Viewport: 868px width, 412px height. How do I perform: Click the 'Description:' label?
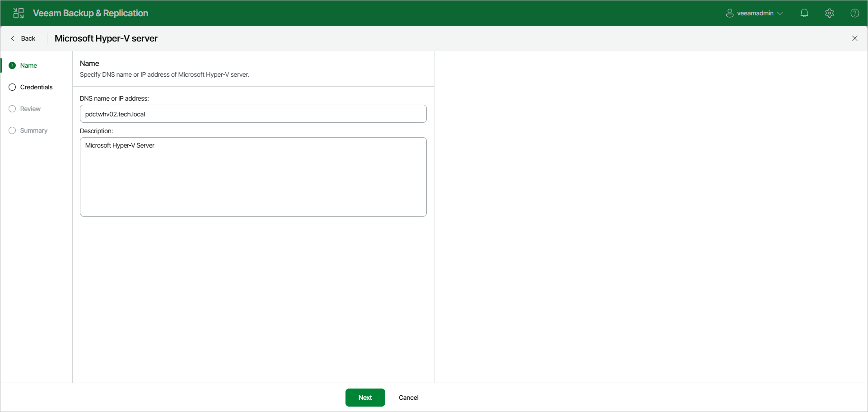pos(96,131)
